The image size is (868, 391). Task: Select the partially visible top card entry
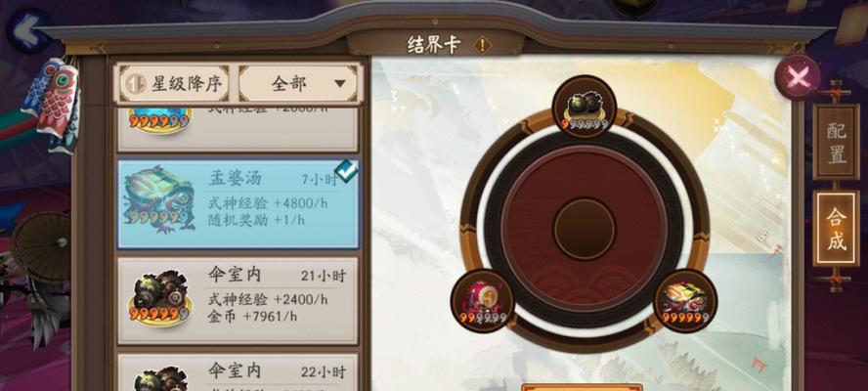[x=239, y=130]
